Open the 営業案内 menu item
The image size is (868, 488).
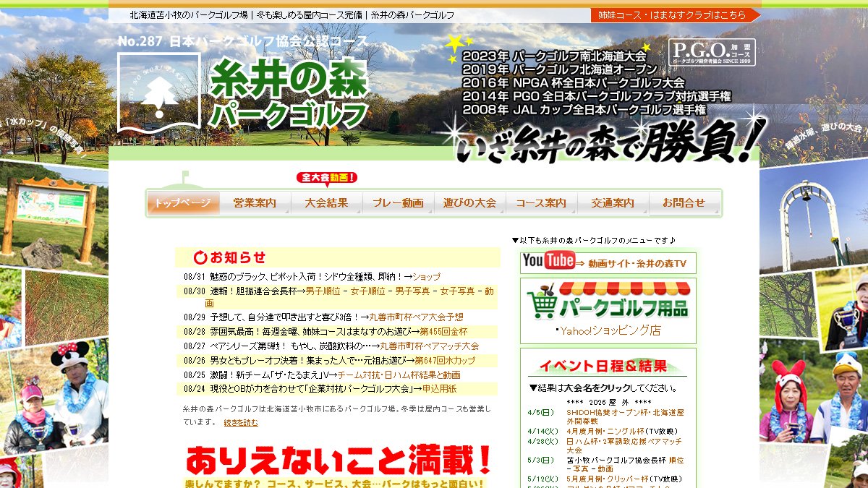pyautogui.click(x=255, y=203)
